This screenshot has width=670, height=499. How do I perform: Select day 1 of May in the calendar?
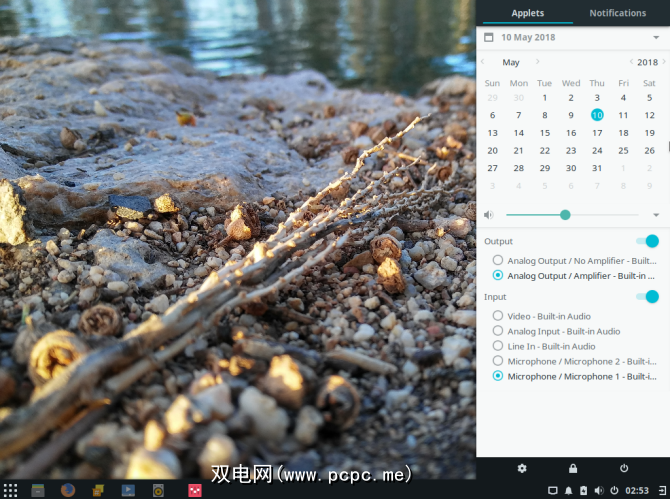pos(545,98)
